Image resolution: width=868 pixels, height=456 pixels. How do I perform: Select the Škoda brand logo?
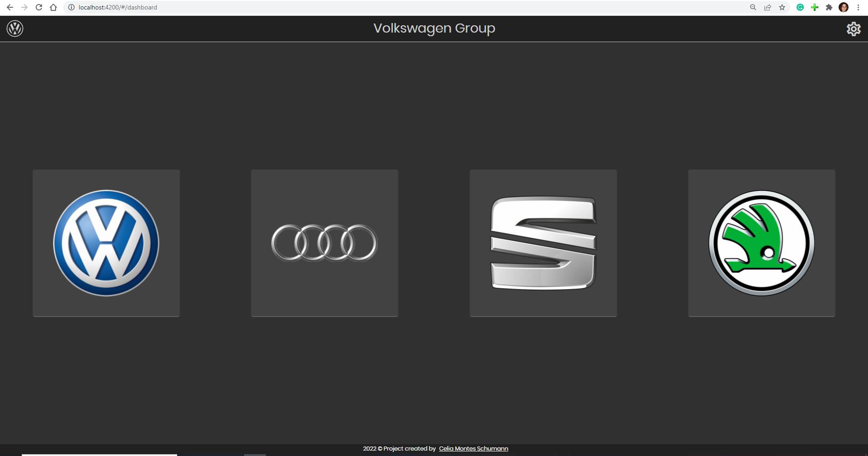[761, 242]
